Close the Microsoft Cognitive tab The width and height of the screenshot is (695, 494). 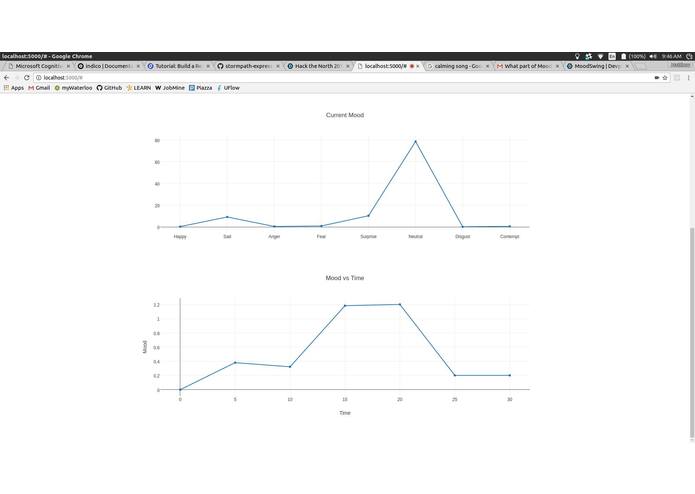pos(68,66)
